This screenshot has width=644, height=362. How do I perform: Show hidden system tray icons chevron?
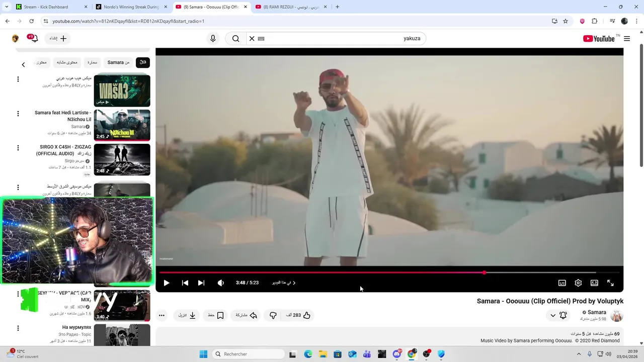579,354
